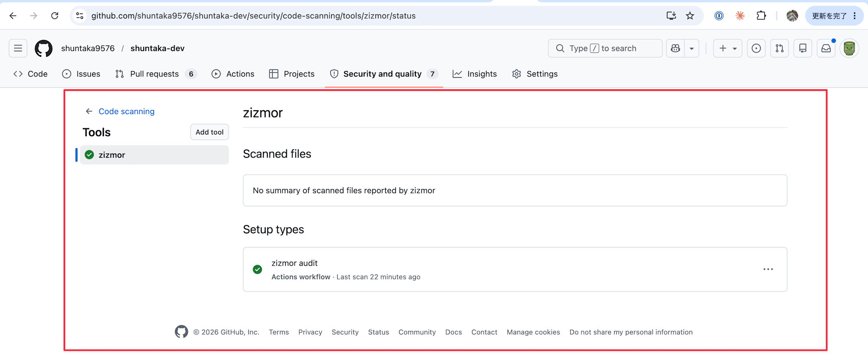Open the Docs footer link
Image resolution: width=868 pixels, height=361 pixels.
tap(454, 332)
